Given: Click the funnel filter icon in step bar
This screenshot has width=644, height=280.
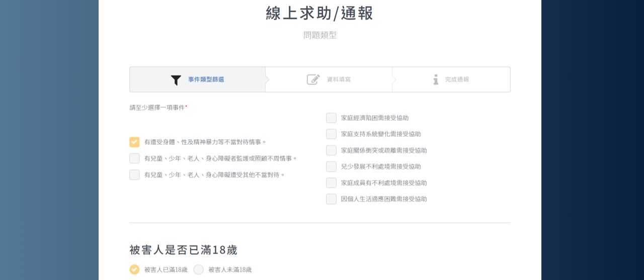Looking at the screenshot, I should click(x=176, y=80).
